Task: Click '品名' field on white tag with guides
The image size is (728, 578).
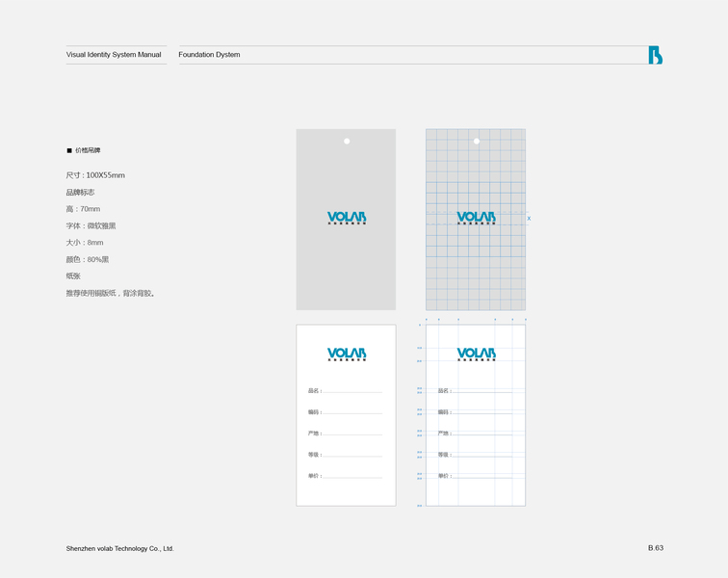Action: (475, 391)
